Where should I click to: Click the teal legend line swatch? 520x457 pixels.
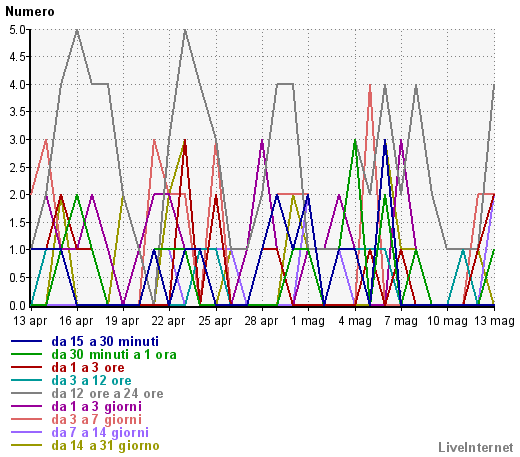click(27, 380)
